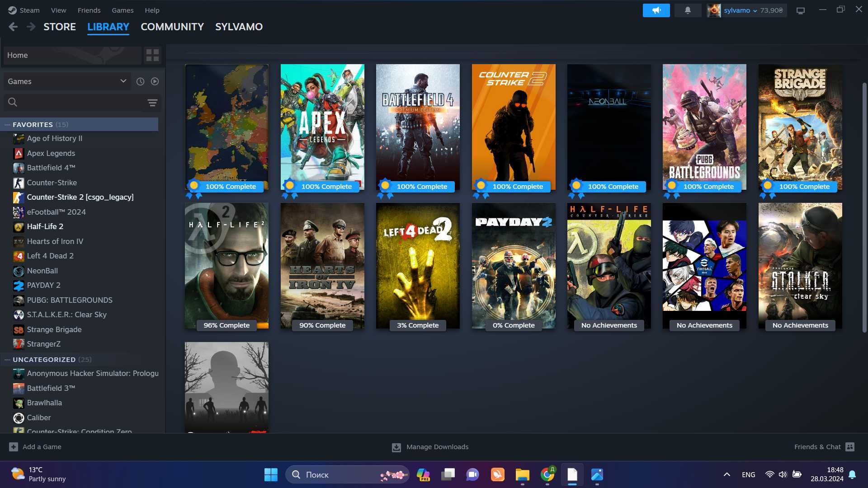The width and height of the screenshot is (868, 488).
Task: Open the announcements megaphone button
Action: (x=656, y=10)
